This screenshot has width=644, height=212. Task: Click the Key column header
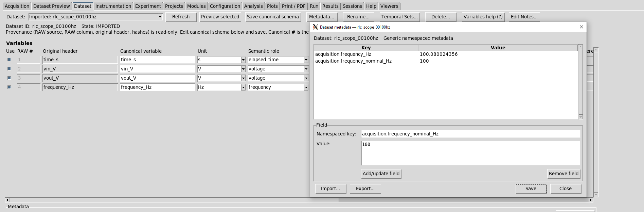(x=366, y=48)
